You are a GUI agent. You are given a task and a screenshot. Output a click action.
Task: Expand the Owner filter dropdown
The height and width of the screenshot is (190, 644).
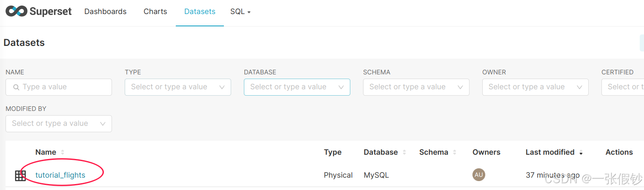click(x=535, y=87)
